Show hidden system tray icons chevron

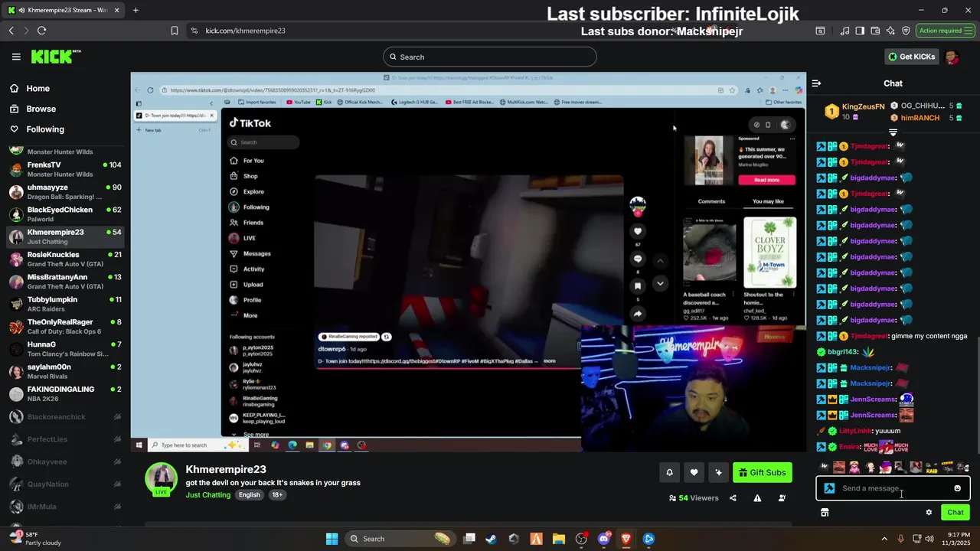point(884,539)
